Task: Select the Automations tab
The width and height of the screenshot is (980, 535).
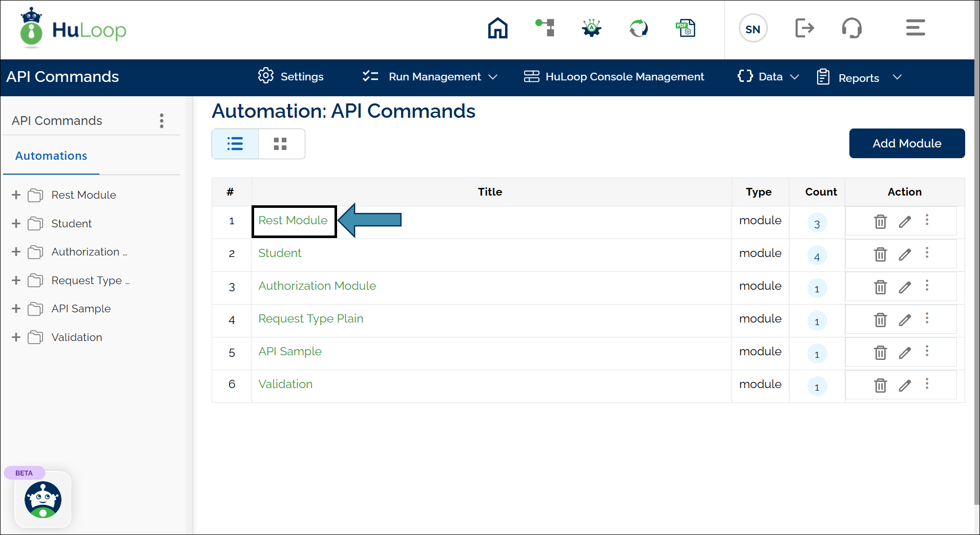Action: point(51,156)
